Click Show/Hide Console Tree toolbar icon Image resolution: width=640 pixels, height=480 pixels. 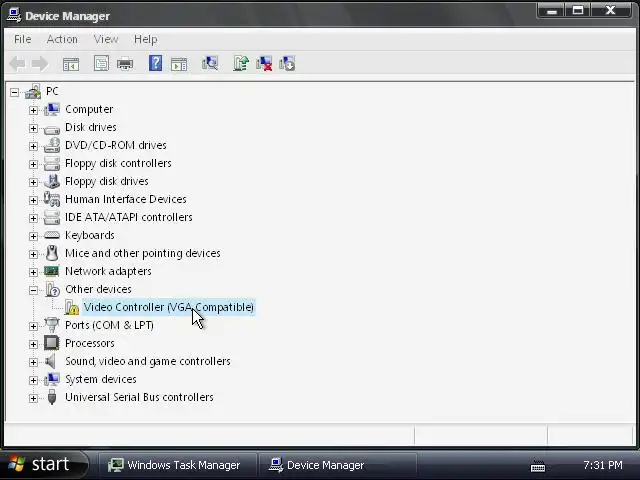point(71,64)
